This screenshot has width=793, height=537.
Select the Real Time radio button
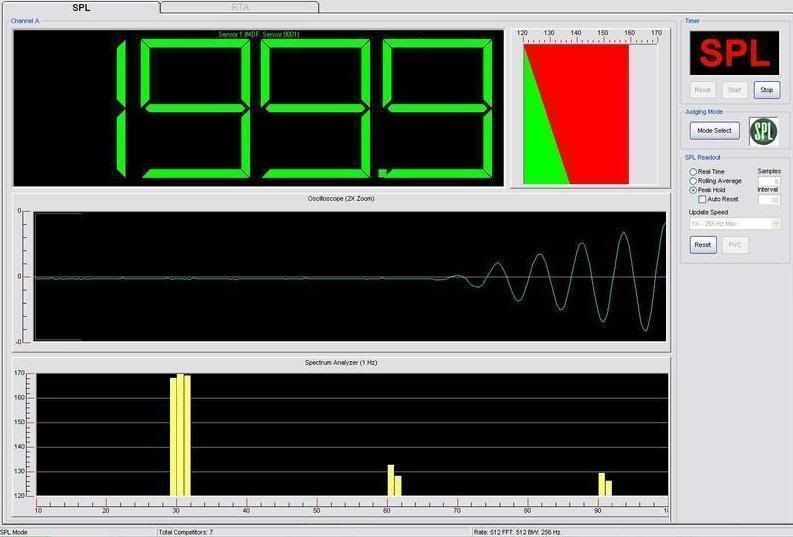693,172
